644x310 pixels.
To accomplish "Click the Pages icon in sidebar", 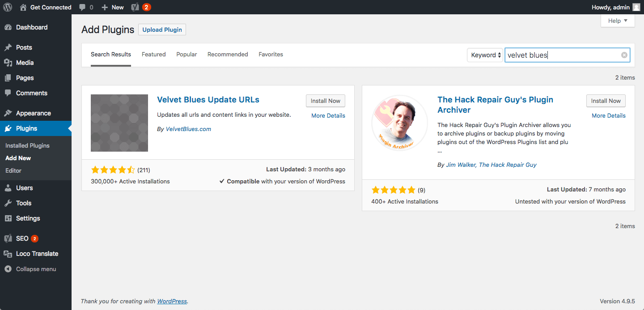I will pos(8,78).
